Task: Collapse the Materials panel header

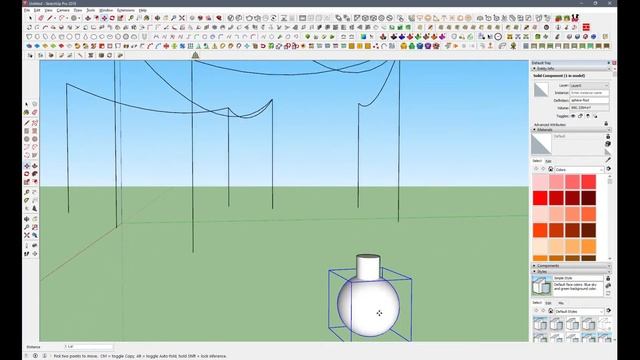Action: (x=571, y=129)
